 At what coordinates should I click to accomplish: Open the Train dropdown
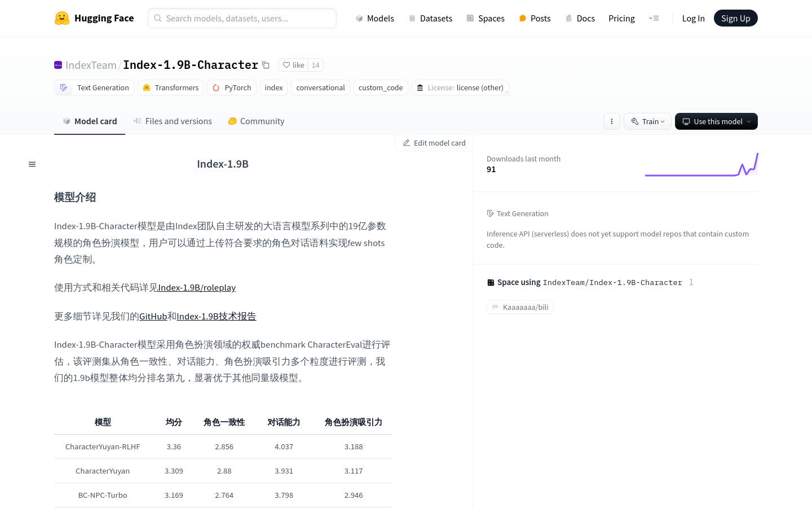pyautogui.click(x=647, y=121)
